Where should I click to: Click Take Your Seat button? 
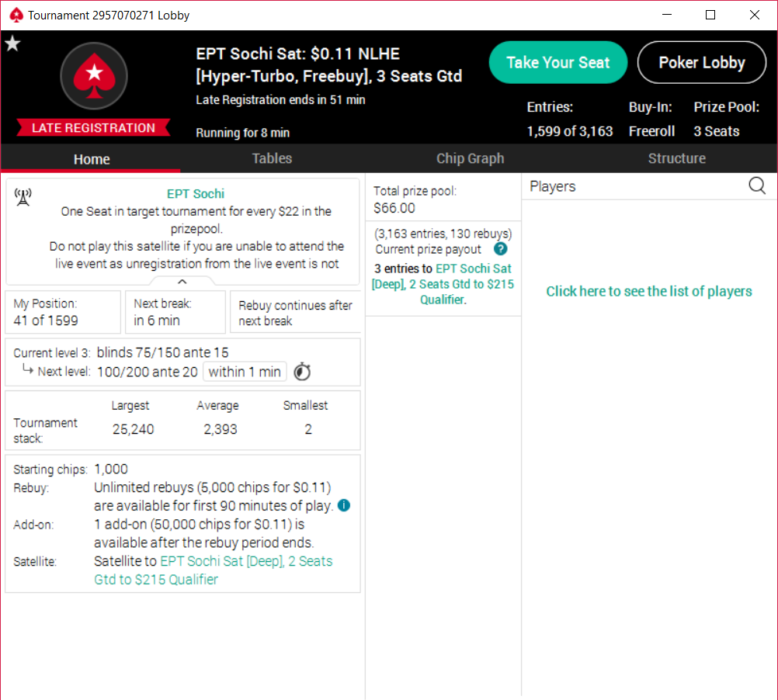[558, 62]
